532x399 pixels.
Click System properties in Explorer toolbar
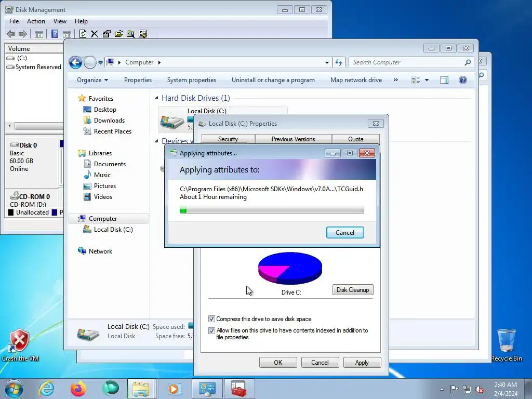pos(192,80)
